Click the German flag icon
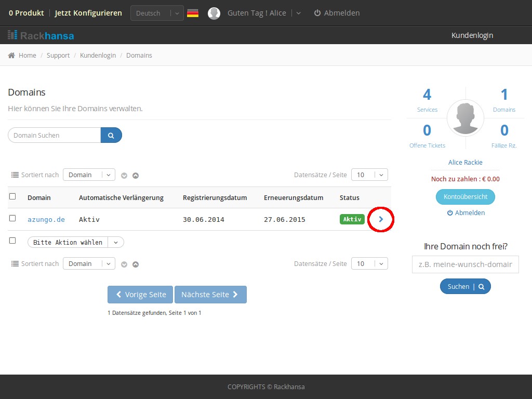Screen dimensions: 532x399 [193, 13]
